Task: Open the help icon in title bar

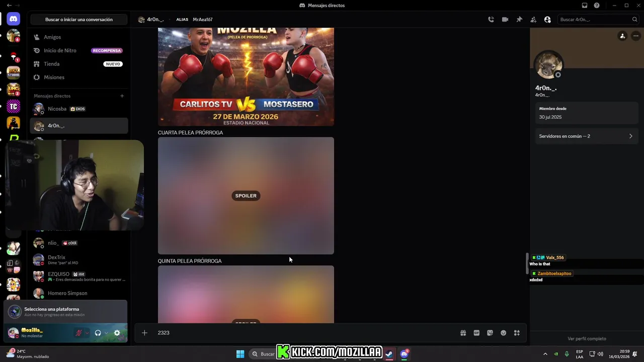Action: click(x=597, y=6)
